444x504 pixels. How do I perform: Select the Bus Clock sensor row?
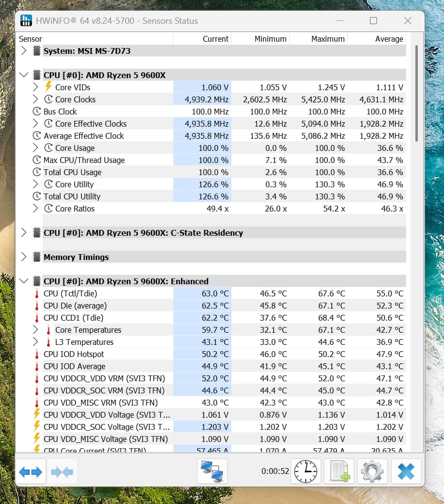click(x=219, y=112)
